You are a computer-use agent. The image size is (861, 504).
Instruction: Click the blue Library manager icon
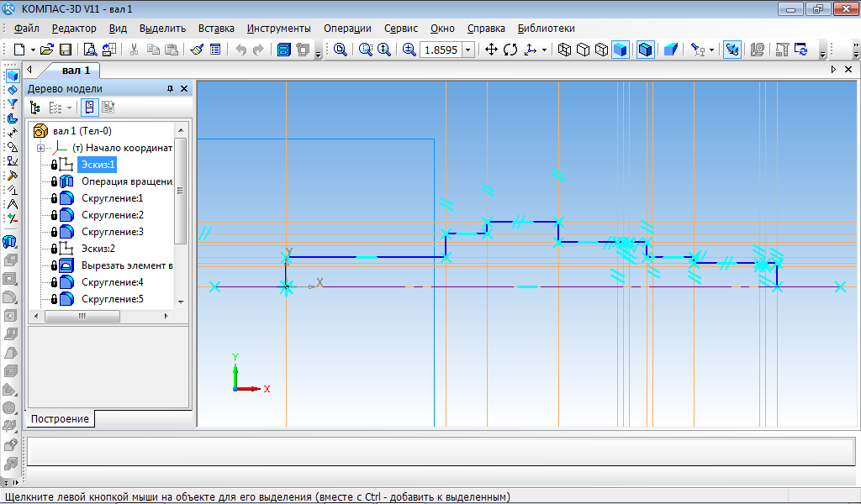point(284,50)
